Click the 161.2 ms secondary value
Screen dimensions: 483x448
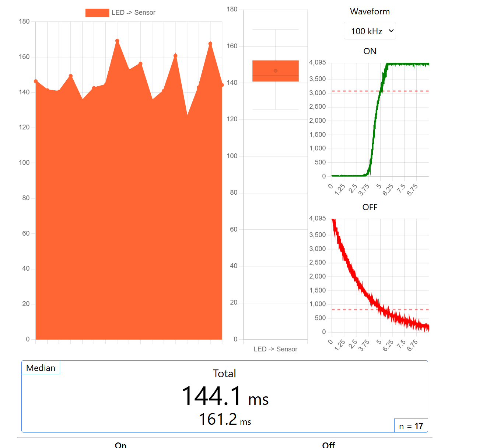(x=225, y=420)
